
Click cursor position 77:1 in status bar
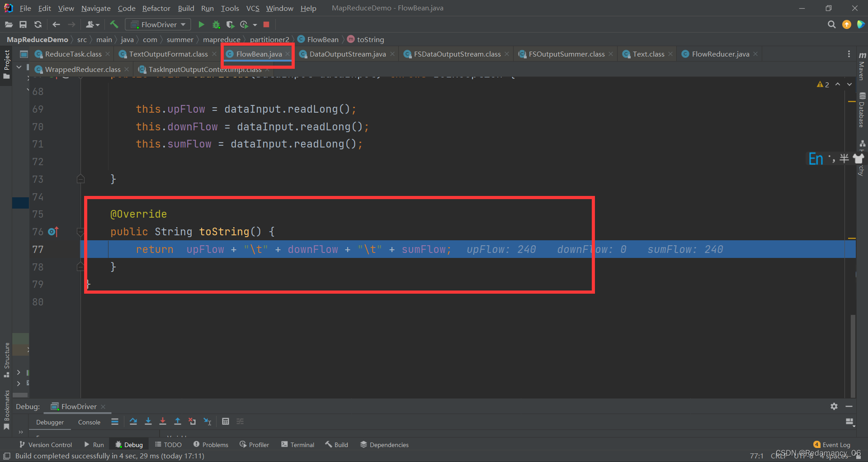pos(757,456)
